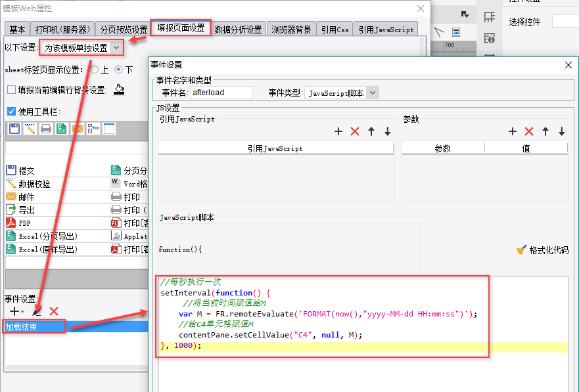Open the 浏览器背景 tab

point(291,29)
